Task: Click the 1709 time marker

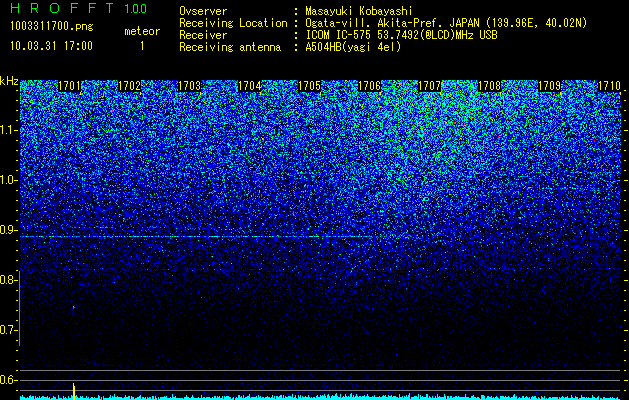Action: click(549, 86)
